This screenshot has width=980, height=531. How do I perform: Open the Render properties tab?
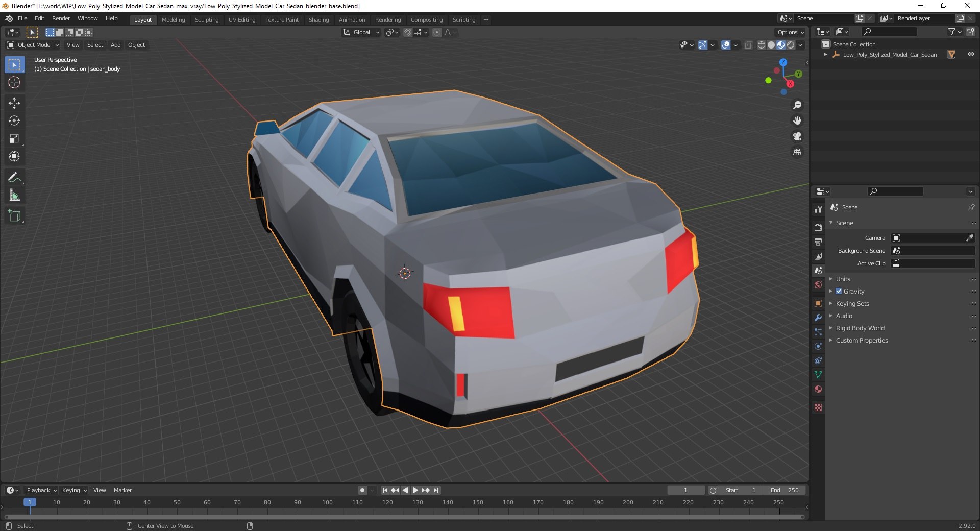pos(818,227)
